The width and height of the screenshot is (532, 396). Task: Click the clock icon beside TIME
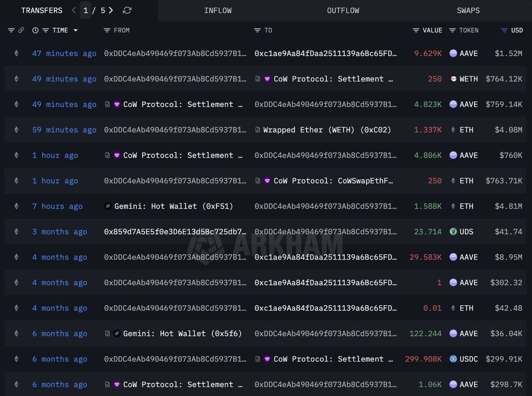point(35,30)
